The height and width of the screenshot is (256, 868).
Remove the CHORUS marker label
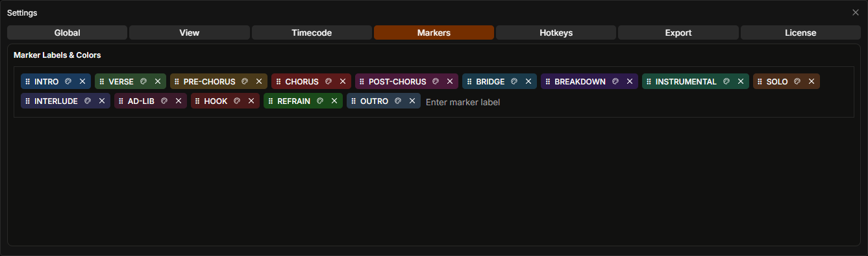click(343, 82)
